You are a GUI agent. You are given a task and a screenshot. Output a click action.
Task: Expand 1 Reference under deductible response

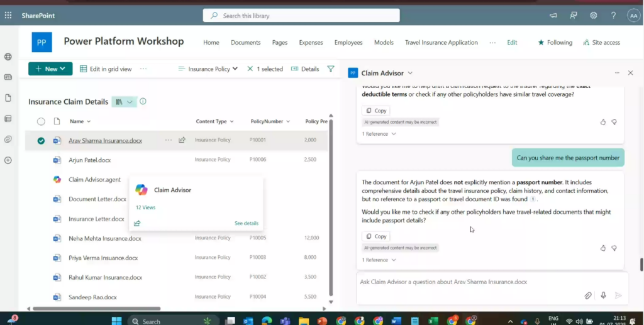coord(379,134)
